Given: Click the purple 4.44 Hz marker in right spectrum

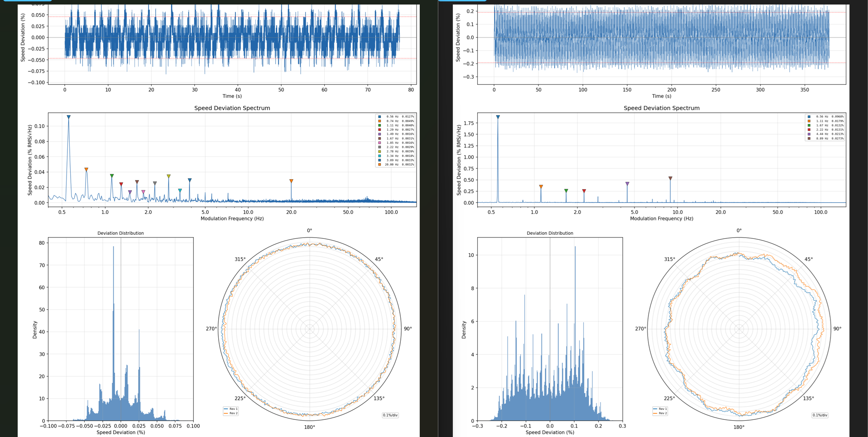Looking at the screenshot, I should [627, 184].
